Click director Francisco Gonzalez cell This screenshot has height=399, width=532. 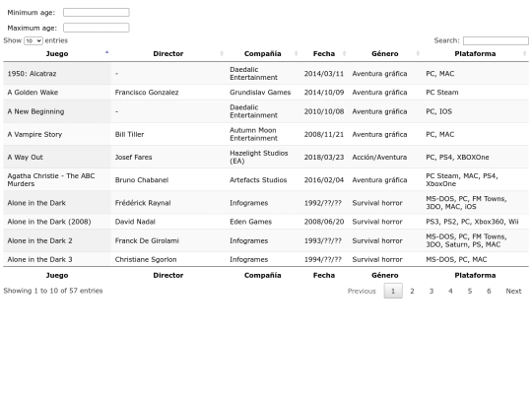[168, 93]
